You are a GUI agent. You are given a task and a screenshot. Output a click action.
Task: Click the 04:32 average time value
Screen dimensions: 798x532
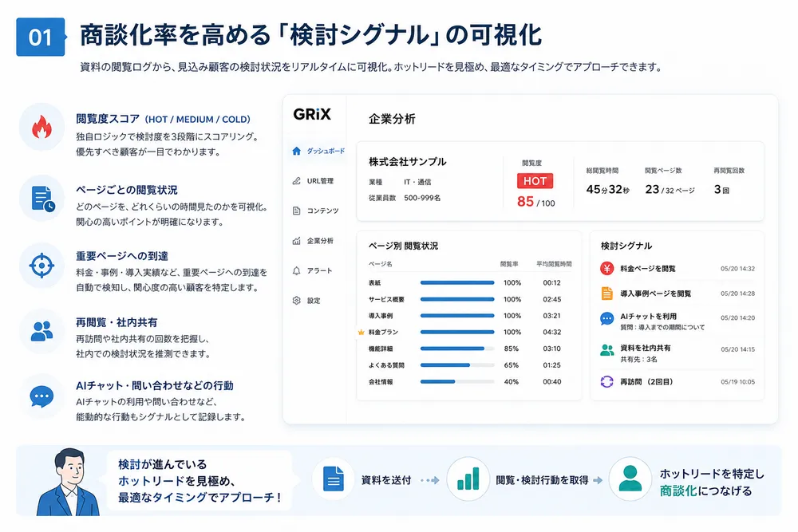(x=551, y=332)
